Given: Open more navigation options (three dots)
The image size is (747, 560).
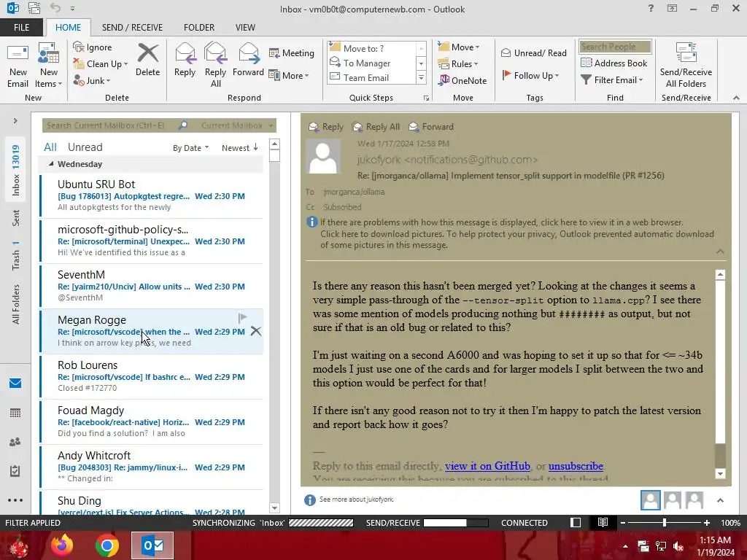Looking at the screenshot, I should pyautogui.click(x=15, y=500).
